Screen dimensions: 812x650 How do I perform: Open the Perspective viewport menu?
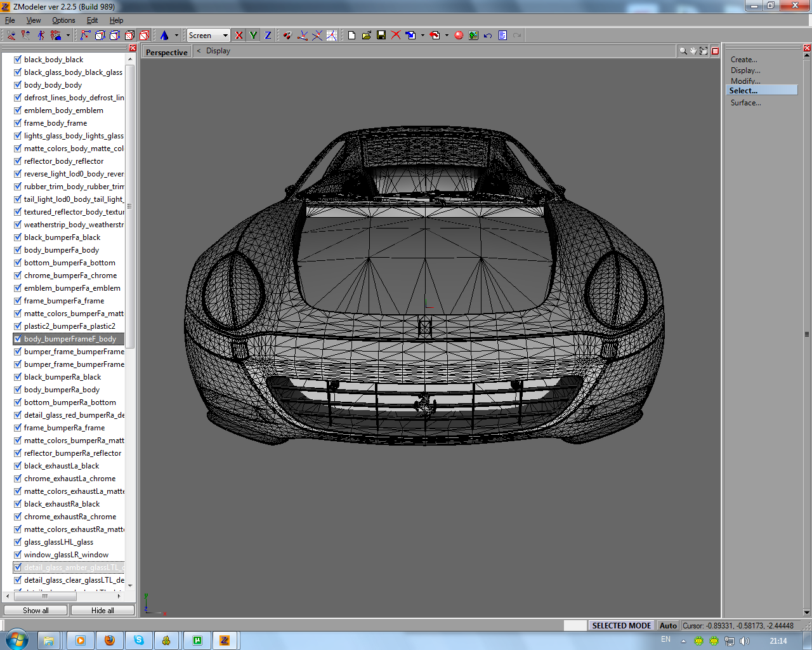(x=166, y=52)
